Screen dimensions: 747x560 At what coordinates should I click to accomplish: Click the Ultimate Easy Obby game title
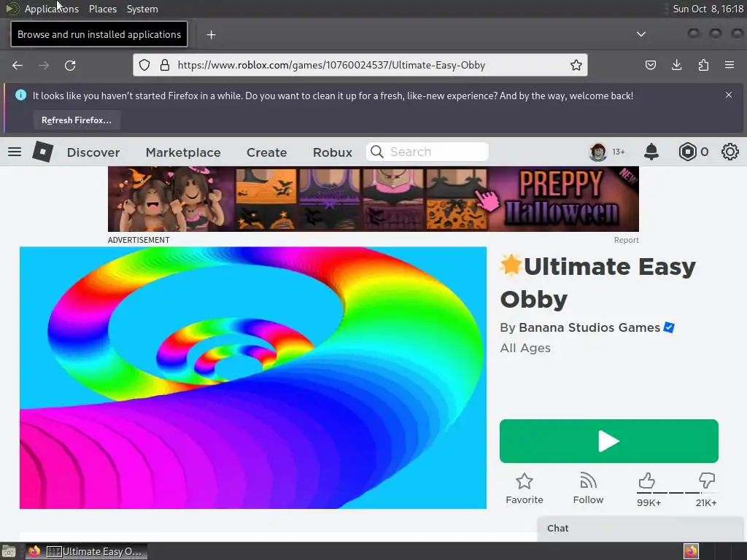click(598, 283)
